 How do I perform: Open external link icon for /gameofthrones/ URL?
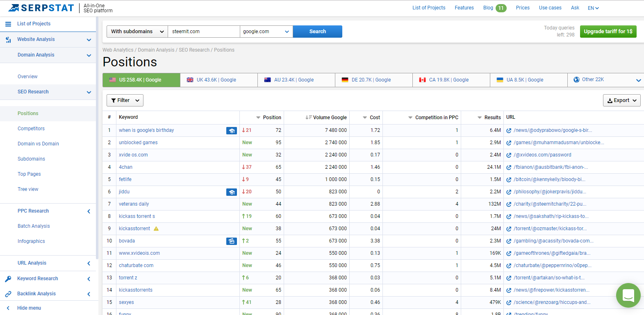pos(509,254)
